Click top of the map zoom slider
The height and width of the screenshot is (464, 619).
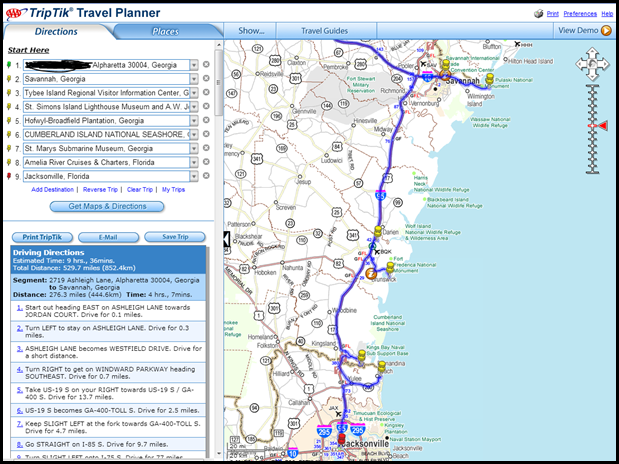click(593, 88)
